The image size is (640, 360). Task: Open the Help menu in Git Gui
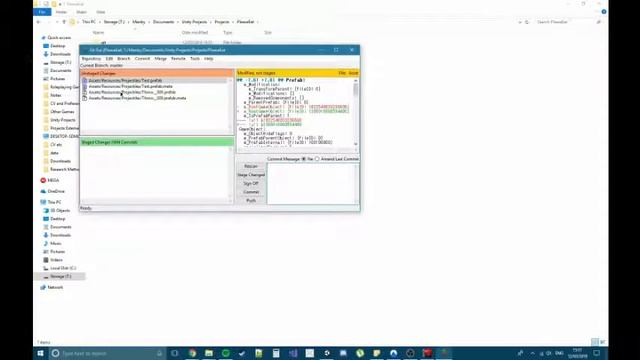[x=209, y=59]
